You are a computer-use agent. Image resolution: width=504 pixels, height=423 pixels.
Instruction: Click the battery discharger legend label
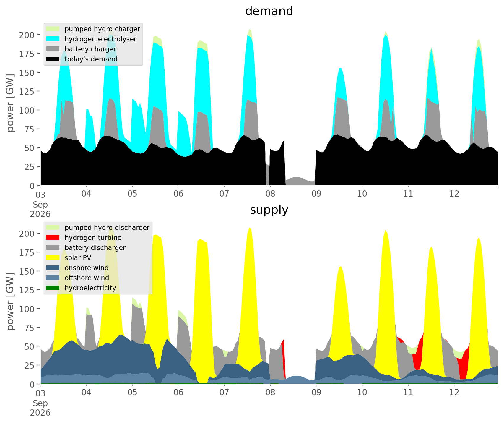pos(95,248)
